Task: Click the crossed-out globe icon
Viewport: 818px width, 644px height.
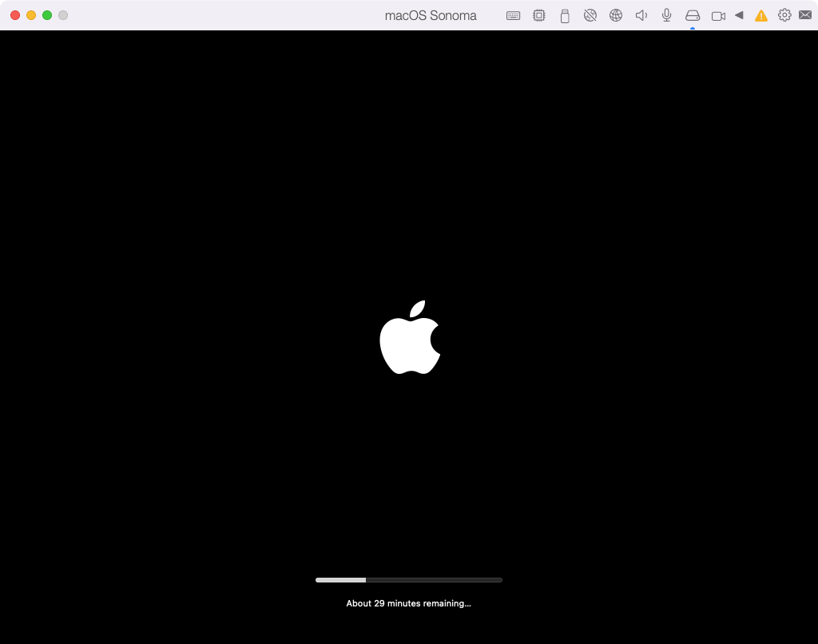Action: click(x=590, y=15)
